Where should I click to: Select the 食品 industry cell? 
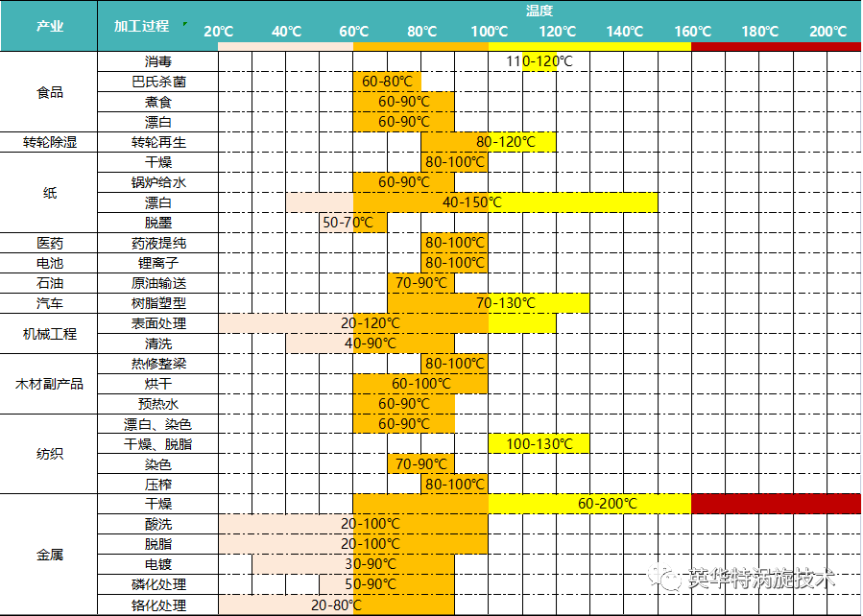pyautogui.click(x=49, y=92)
